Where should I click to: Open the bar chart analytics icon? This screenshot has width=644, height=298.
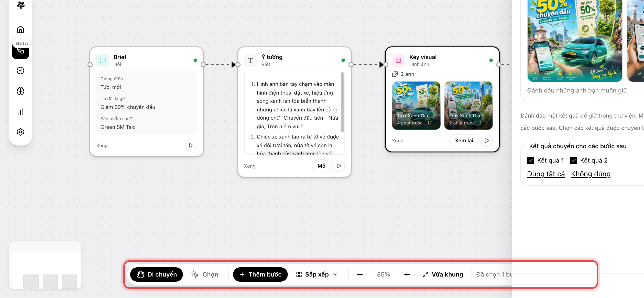click(x=20, y=111)
